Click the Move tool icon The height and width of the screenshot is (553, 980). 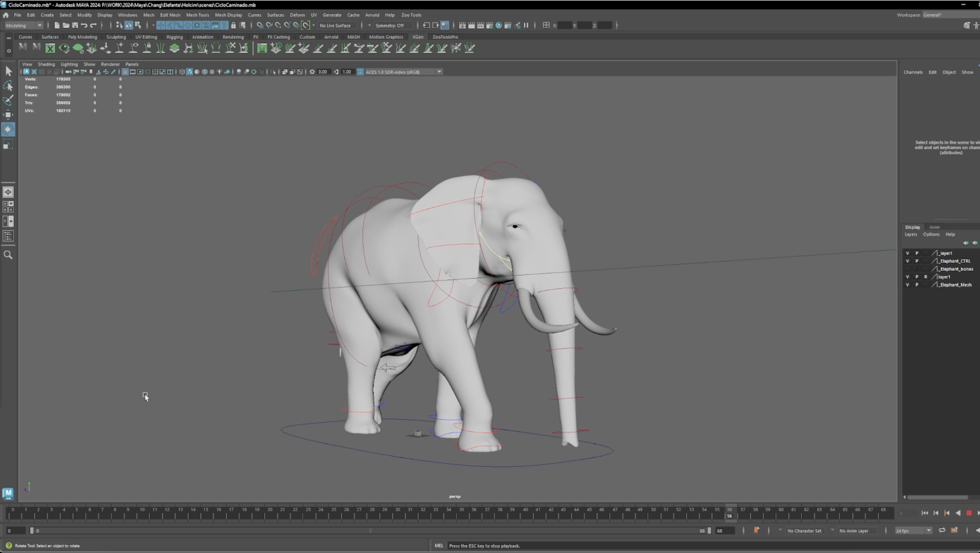pos(8,115)
